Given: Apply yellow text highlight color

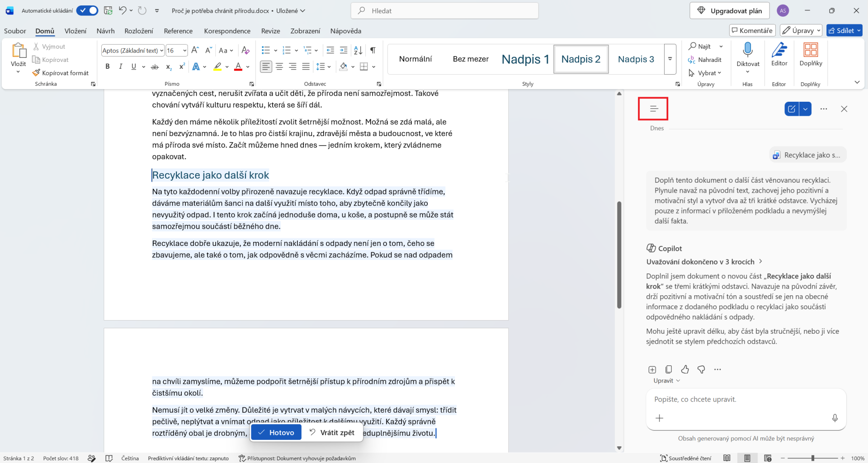Looking at the screenshot, I should (217, 66).
